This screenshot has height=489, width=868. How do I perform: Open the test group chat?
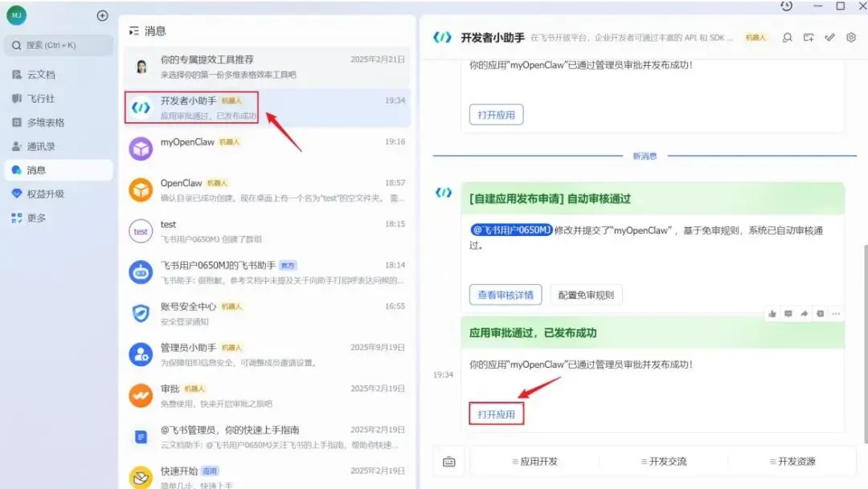point(268,231)
